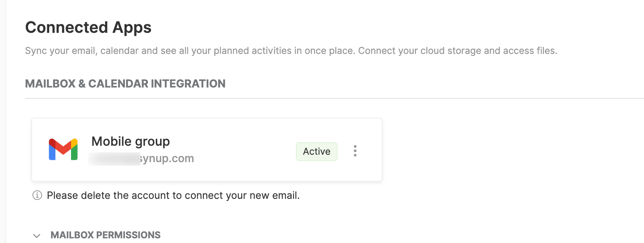Expand the chevron next to Mailbox Permissions
This screenshot has width=644, height=243.
pyautogui.click(x=37, y=236)
